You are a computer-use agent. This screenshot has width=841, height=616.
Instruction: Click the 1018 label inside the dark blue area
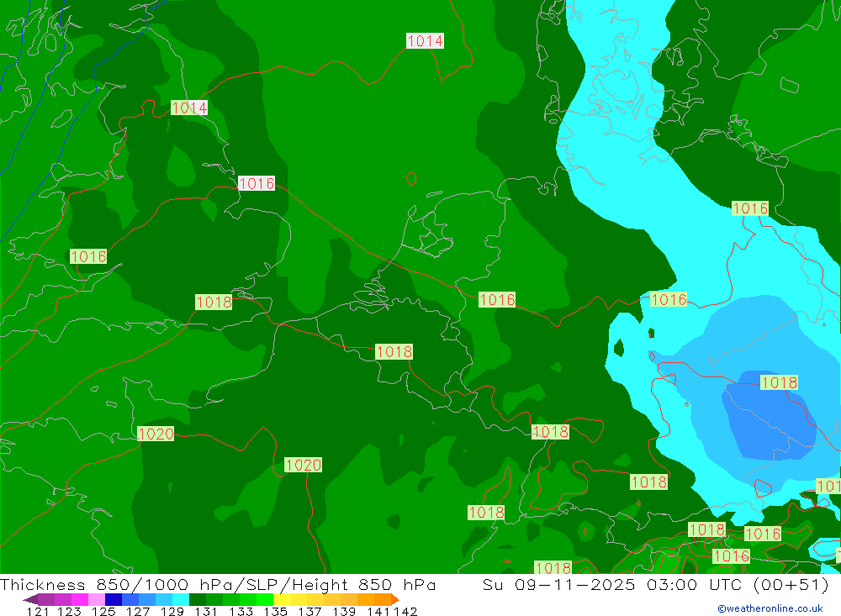pyautogui.click(x=780, y=382)
